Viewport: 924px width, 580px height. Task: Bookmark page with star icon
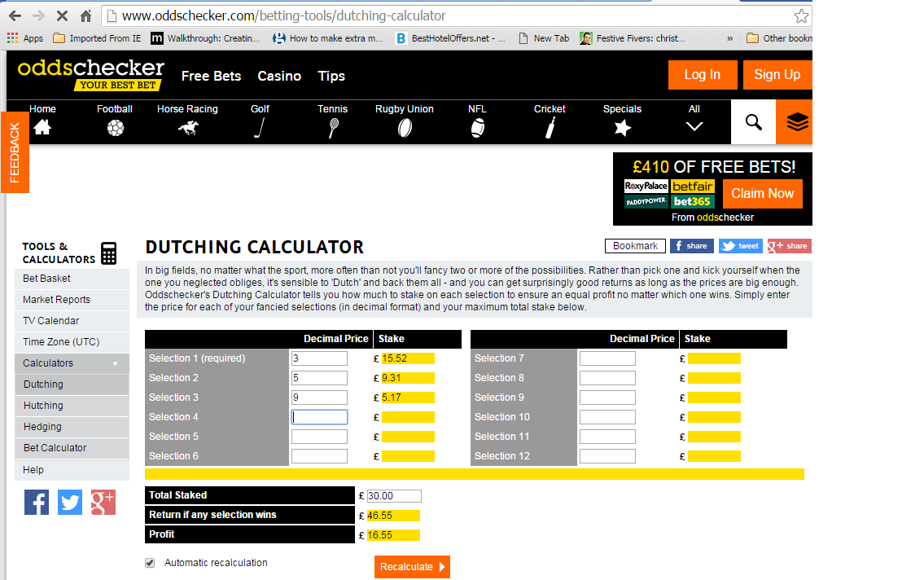click(x=801, y=16)
